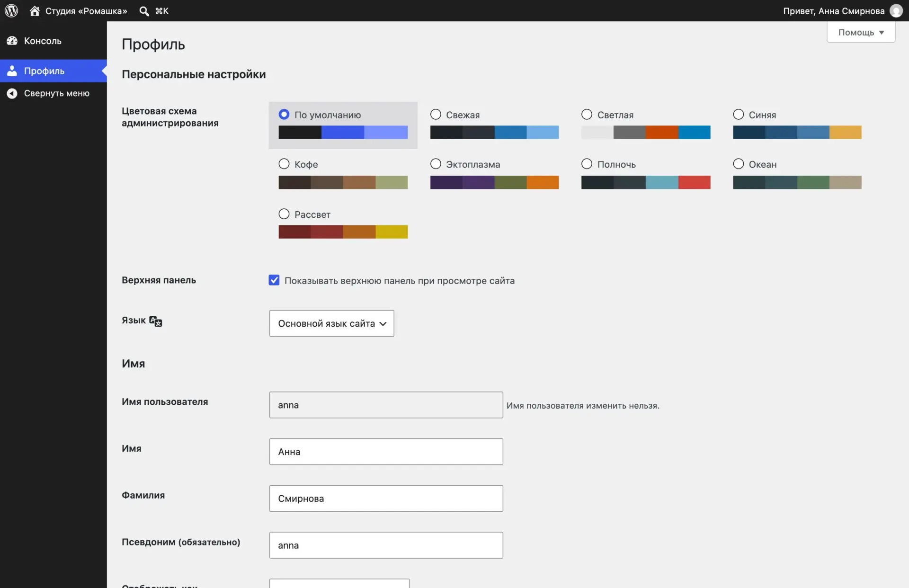Image resolution: width=909 pixels, height=588 pixels.
Task: Pick the Синяя color scheme
Action: tap(738, 114)
